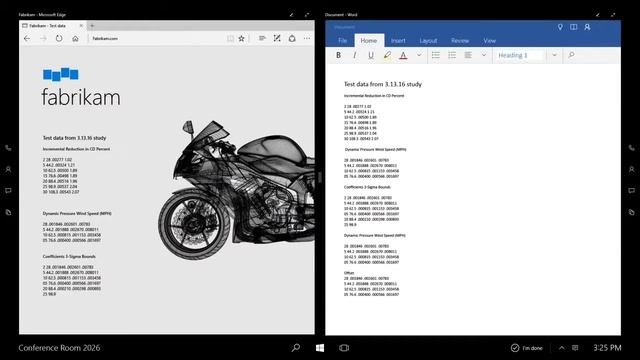Image resolution: width=640 pixels, height=360 pixels.
Task: Click the right sidebar people icon
Action: coord(631,169)
